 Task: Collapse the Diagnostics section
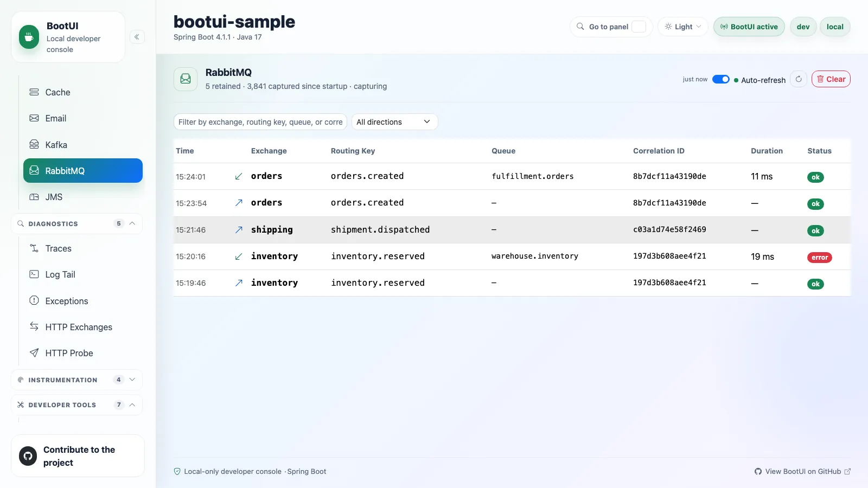point(76,223)
